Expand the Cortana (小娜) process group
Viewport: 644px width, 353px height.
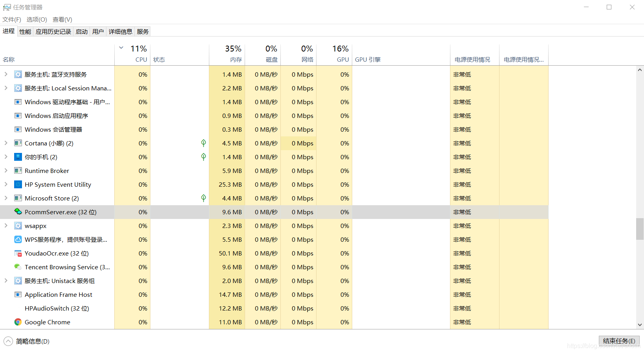point(6,143)
